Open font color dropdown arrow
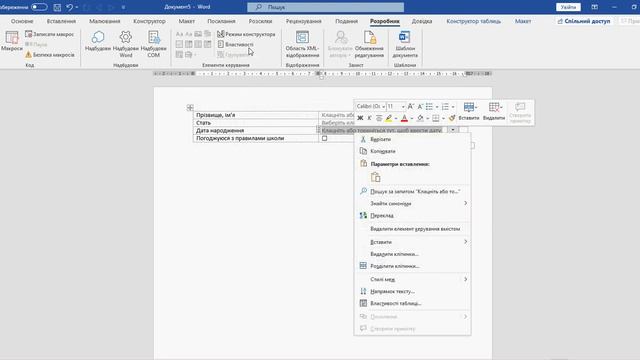 pyautogui.click(x=412, y=118)
